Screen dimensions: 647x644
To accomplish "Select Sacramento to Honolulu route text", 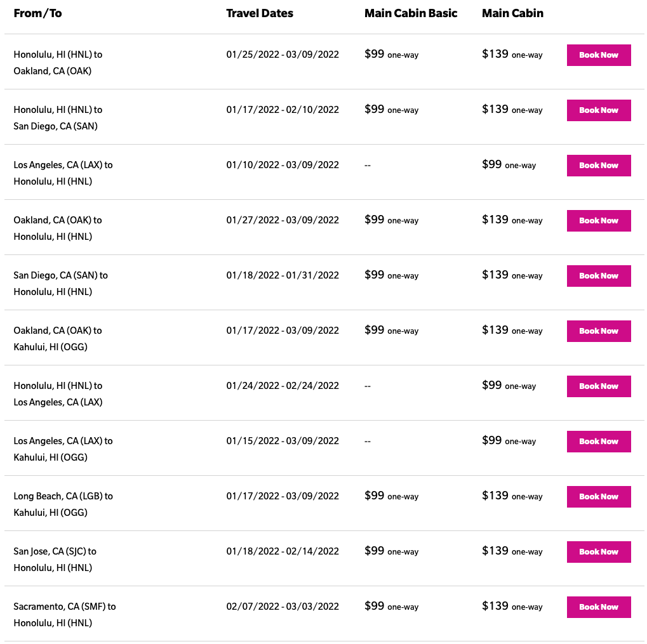I will coord(64,615).
